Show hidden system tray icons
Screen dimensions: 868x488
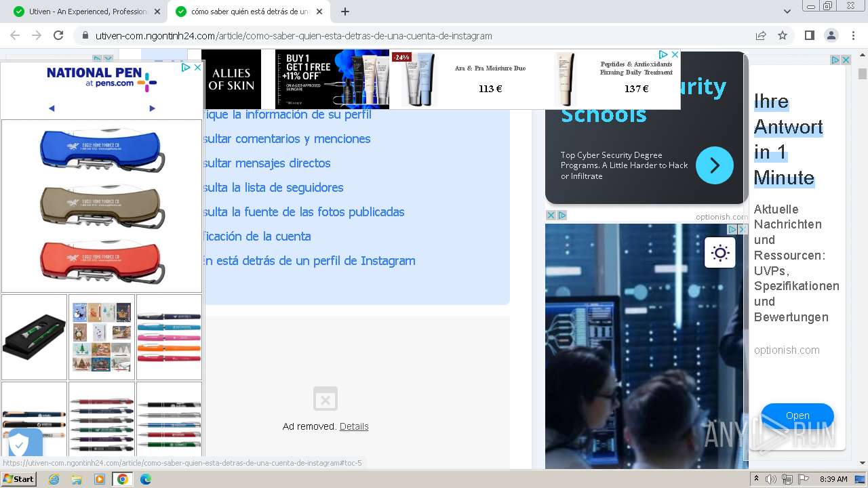click(757, 479)
